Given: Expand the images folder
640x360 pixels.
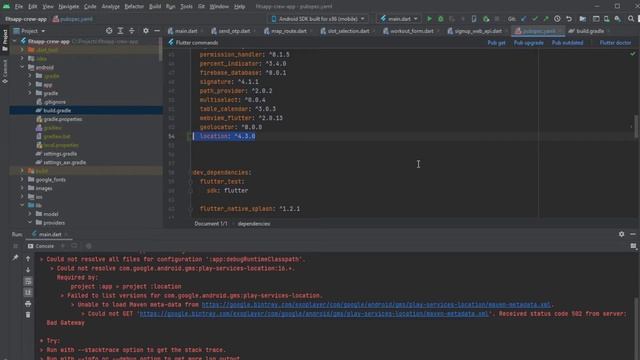Looking at the screenshot, I should coord(22,188).
